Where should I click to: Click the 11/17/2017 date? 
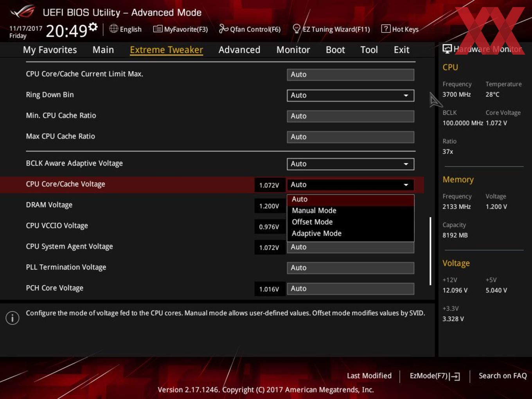coord(26,29)
